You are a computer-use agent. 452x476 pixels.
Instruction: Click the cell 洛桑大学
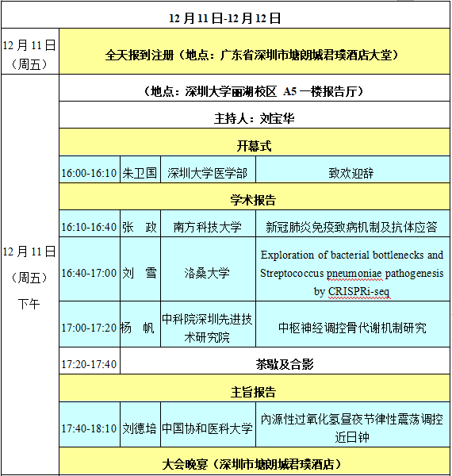(208, 269)
